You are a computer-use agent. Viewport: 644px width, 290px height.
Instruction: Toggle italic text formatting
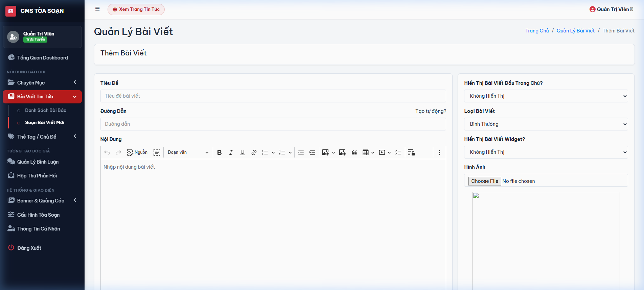tap(231, 152)
